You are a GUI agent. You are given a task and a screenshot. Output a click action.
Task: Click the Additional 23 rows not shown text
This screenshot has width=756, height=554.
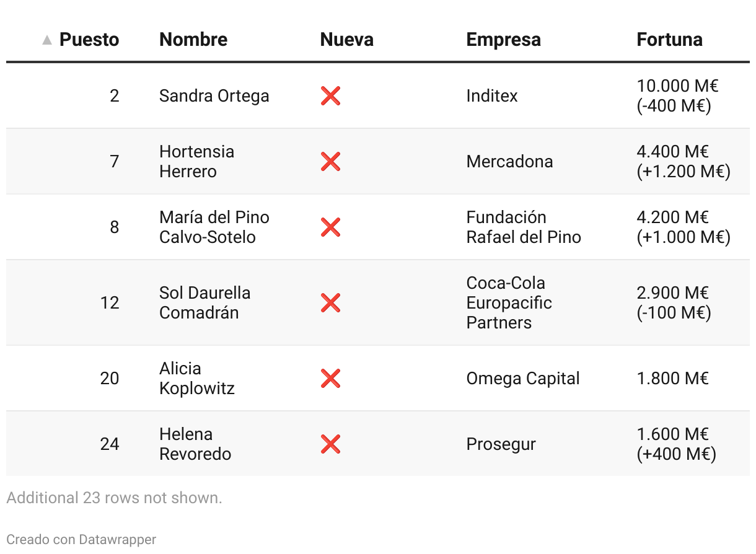(114, 498)
